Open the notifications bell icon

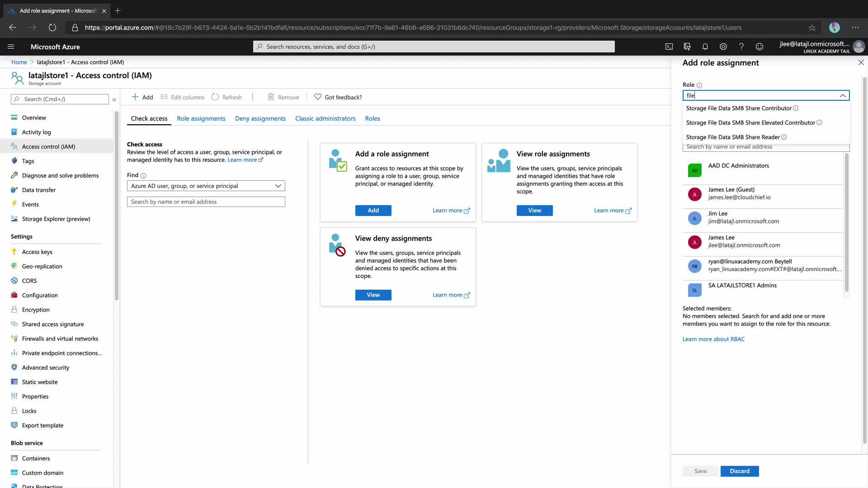tap(705, 47)
